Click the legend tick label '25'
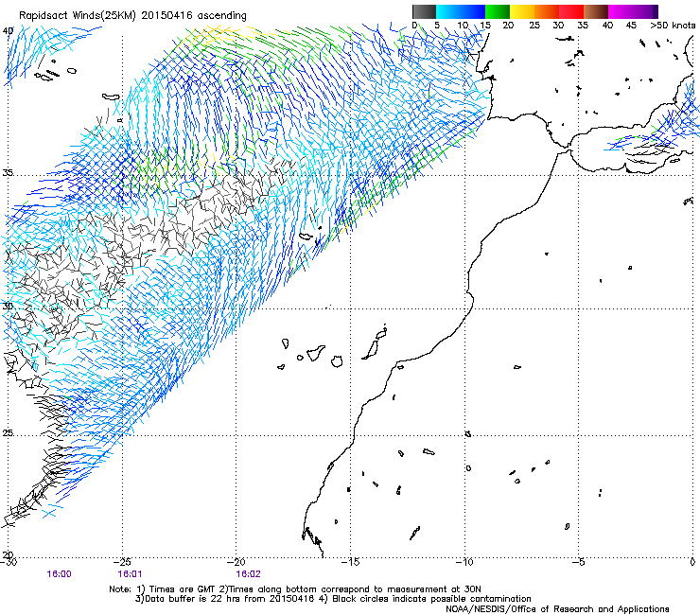Screen dimensions: 700x615 click(534, 25)
